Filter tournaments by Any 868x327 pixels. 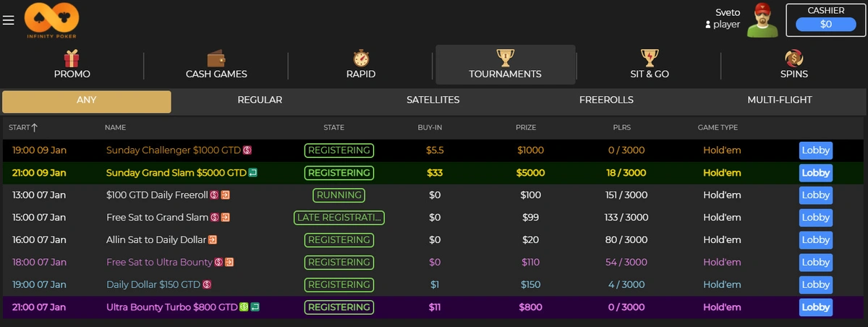click(87, 101)
